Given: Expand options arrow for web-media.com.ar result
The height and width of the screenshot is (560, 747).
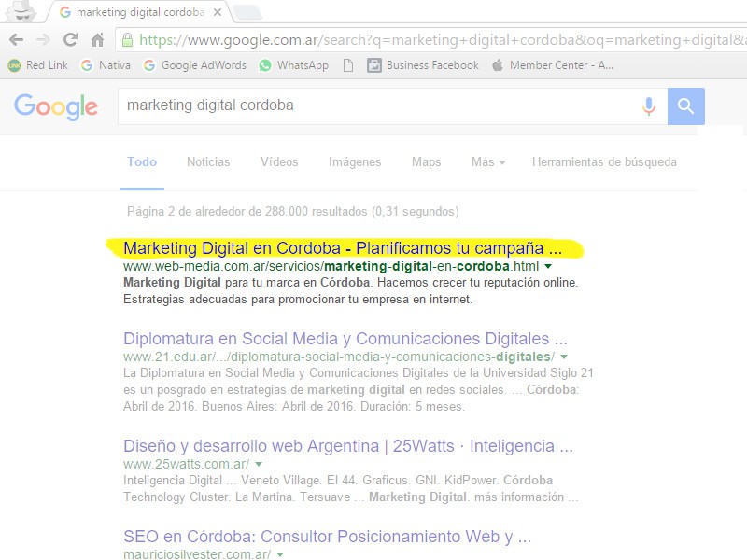Looking at the screenshot, I should 548,266.
